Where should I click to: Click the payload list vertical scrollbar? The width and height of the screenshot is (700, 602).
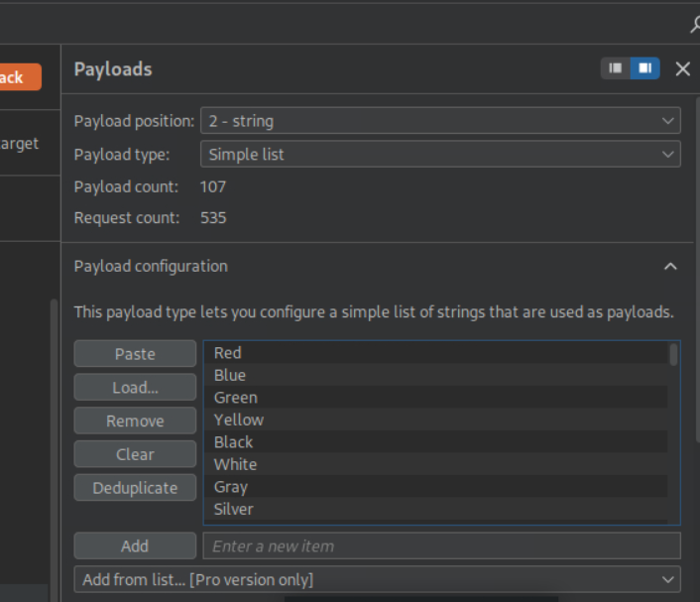(x=674, y=355)
